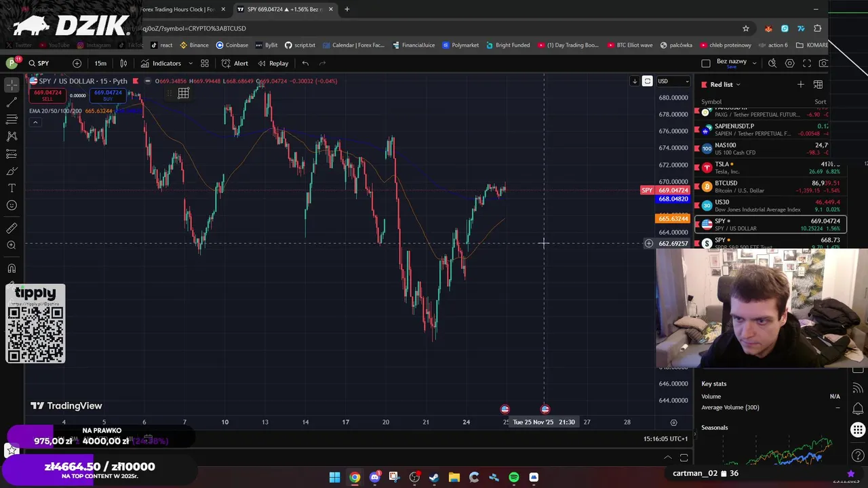Open the Polymarket bookmark
868x488 pixels.
coord(460,45)
